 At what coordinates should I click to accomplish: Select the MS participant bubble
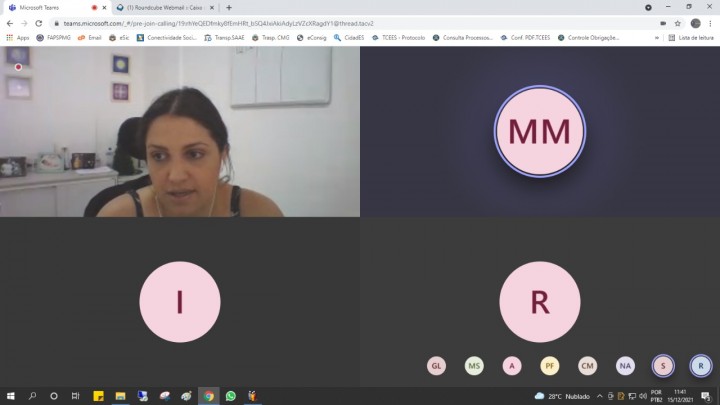point(474,366)
